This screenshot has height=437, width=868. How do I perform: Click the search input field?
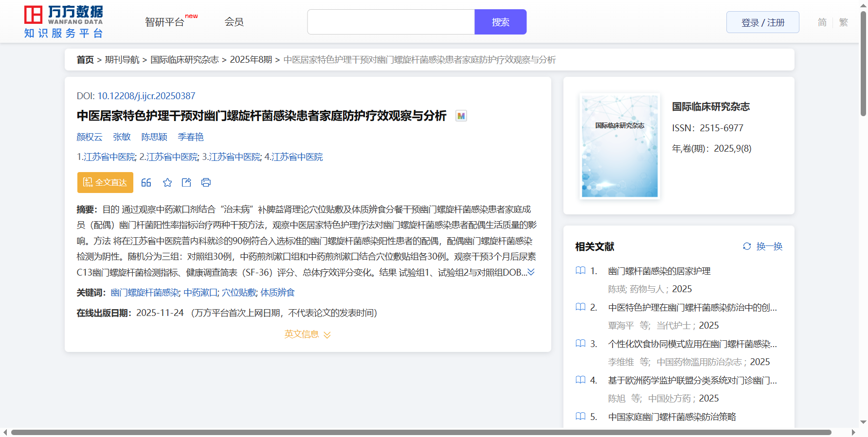(391, 22)
